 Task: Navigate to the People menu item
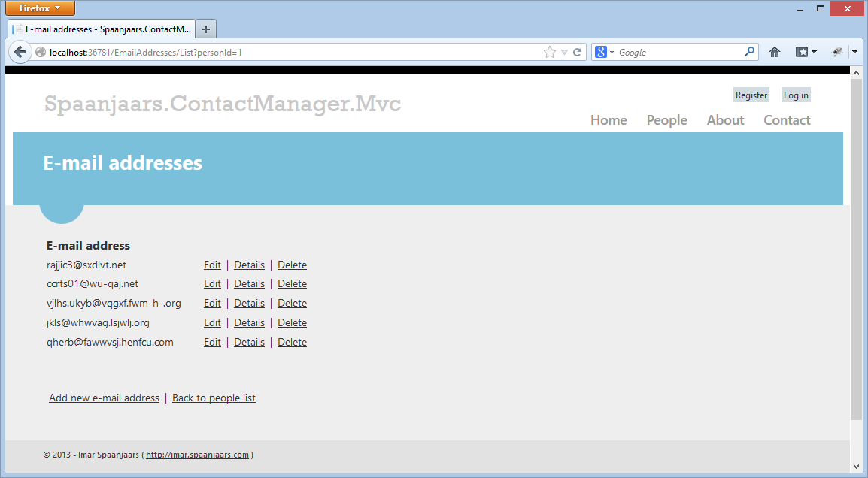[x=666, y=120]
